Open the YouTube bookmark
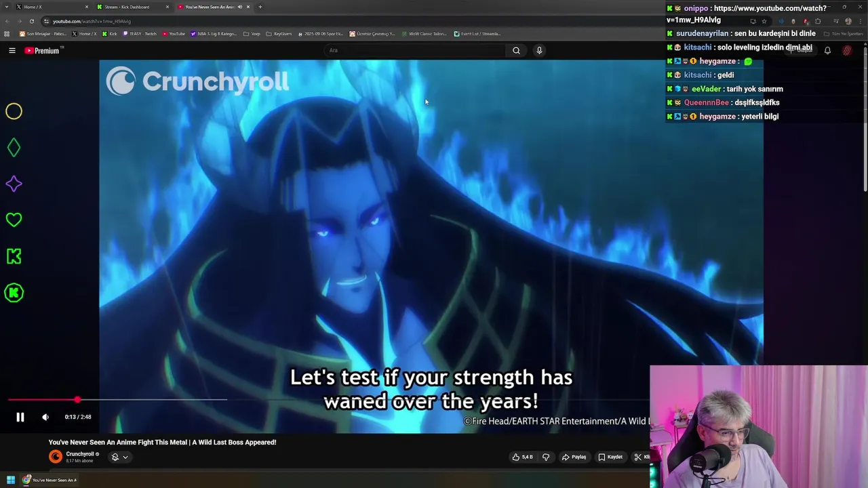The height and width of the screenshot is (488, 868). point(174,33)
